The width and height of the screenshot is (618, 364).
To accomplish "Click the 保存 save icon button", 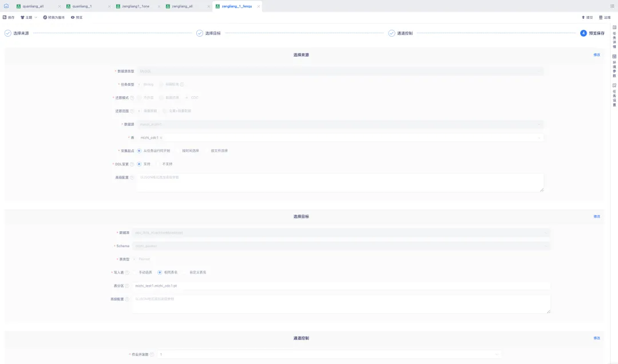I will (x=6, y=18).
